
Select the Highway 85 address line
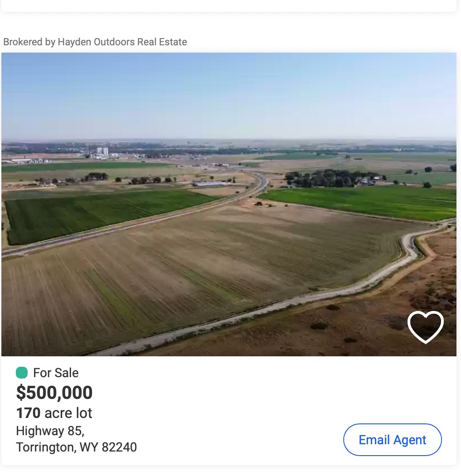click(x=50, y=430)
